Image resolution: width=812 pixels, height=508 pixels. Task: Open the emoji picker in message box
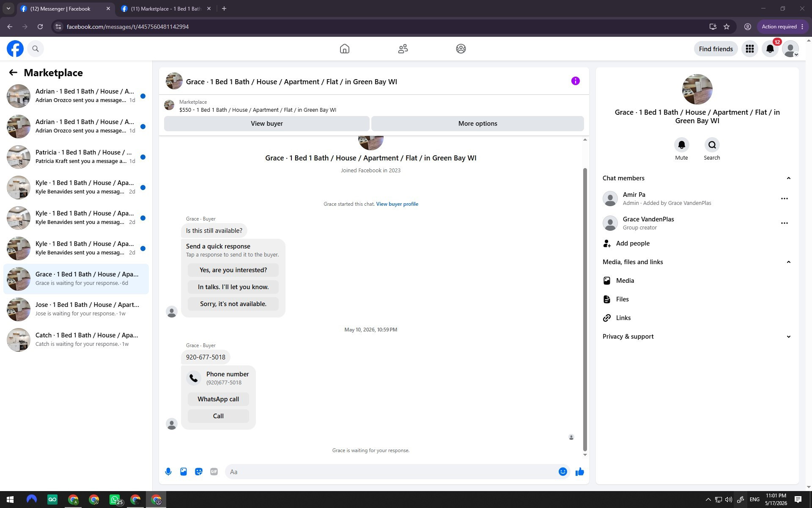point(562,472)
